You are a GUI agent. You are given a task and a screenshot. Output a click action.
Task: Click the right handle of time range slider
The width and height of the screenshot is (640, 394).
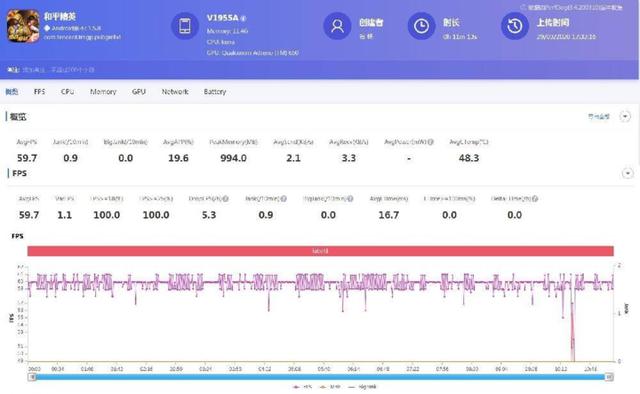click(609, 377)
